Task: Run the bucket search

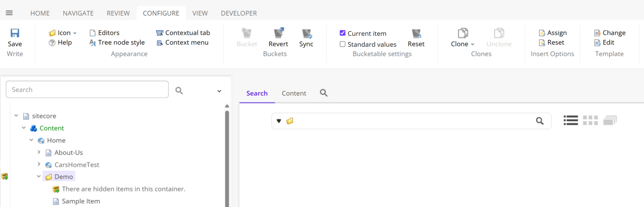Action: [540, 121]
